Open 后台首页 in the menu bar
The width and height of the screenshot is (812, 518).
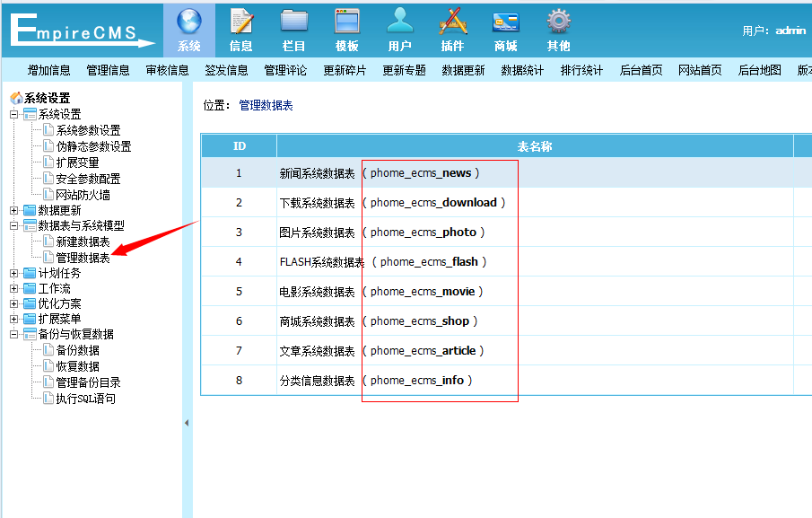point(642,70)
